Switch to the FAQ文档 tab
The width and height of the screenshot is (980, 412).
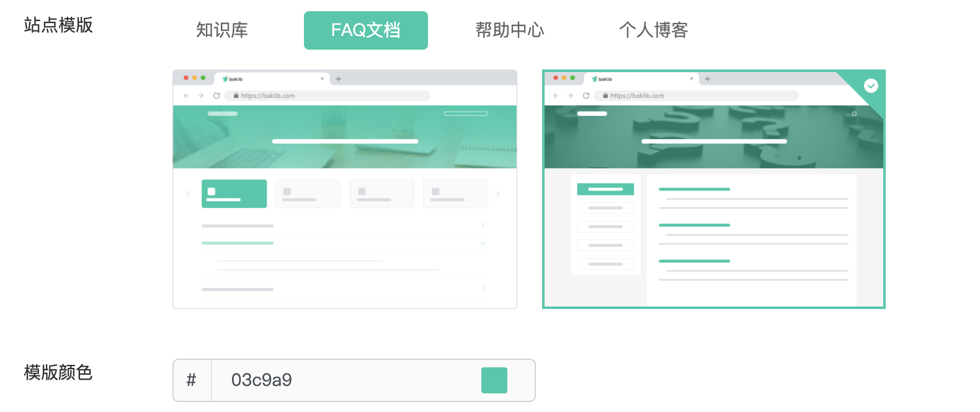coord(366,30)
